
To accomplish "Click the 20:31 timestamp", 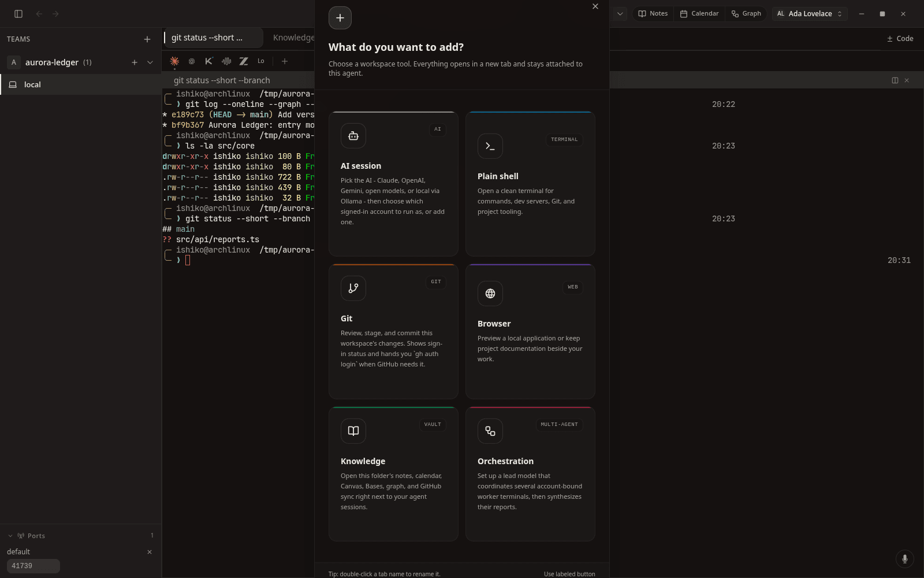I will (899, 261).
